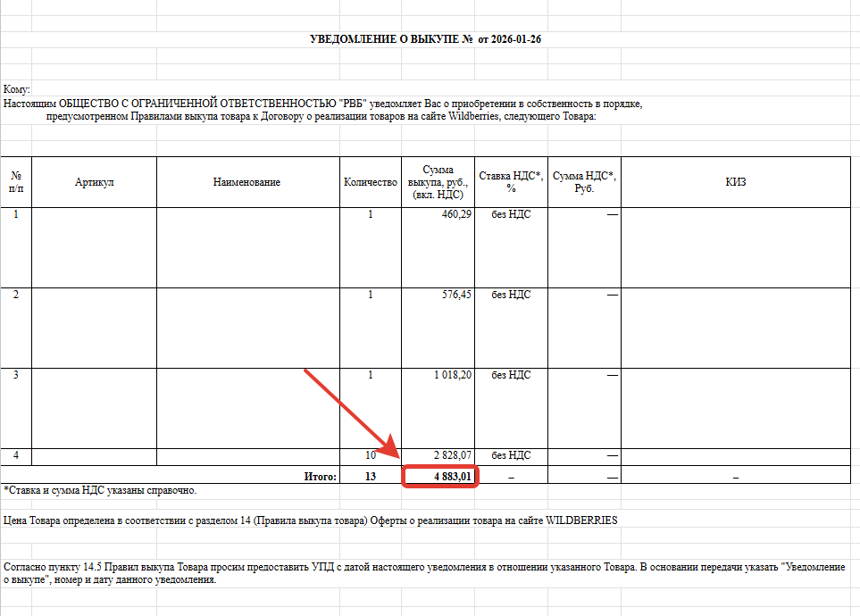Image resolution: width=860 pixels, height=616 pixels.
Task: Select the total quantity cell showing 13
Action: coord(370,477)
